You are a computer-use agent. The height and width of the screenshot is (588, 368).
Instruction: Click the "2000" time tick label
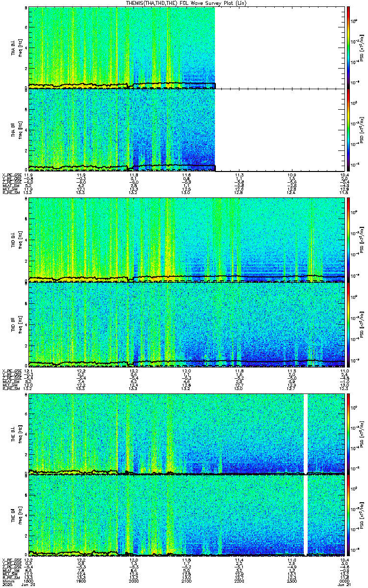pos(133,581)
